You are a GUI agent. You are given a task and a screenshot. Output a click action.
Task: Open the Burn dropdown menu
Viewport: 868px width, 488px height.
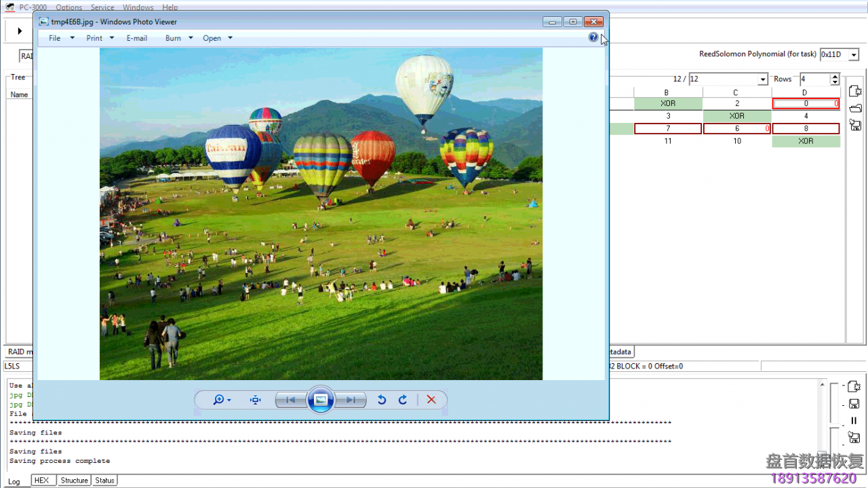point(179,38)
